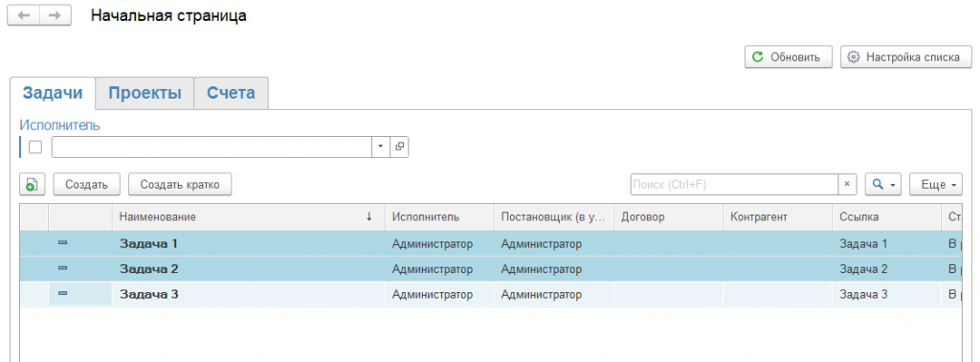Switch to the Проекты tab
980x362 pixels.
click(x=145, y=93)
